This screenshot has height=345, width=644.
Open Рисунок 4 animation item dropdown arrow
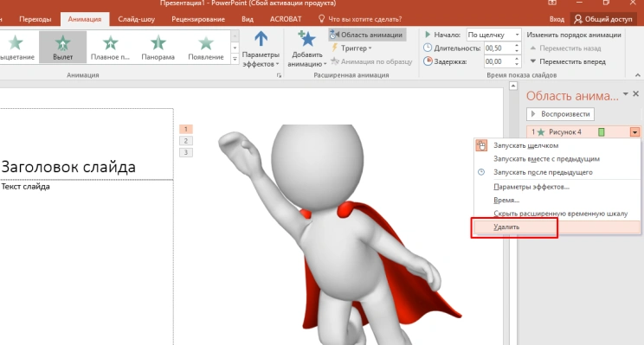[634, 132]
